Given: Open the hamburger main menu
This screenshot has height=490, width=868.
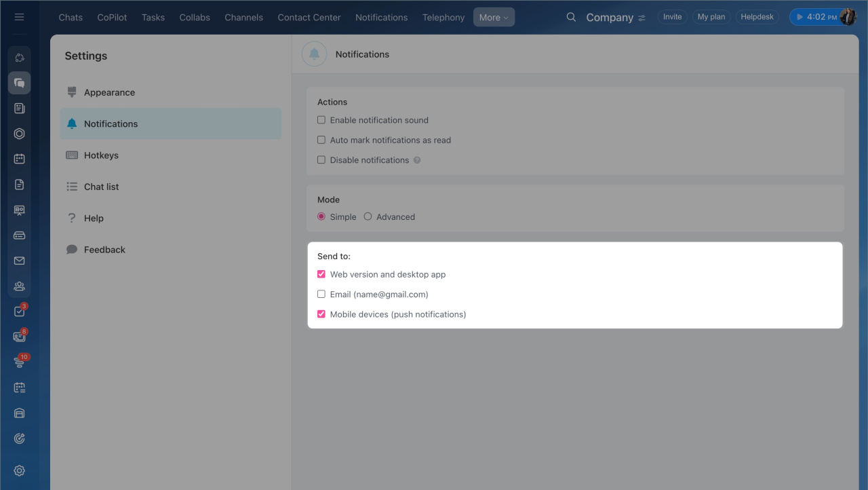Looking at the screenshot, I should (x=19, y=17).
